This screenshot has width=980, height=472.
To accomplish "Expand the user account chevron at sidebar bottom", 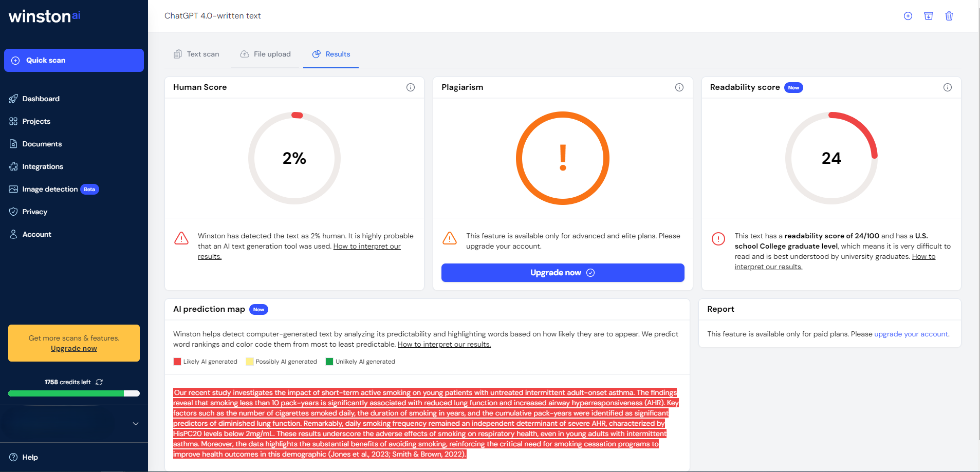I will coord(135,424).
